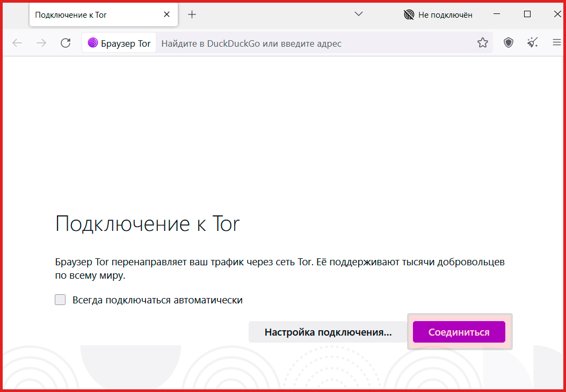Maximize the Tor Browser window
Viewport: 566px width, 392px height.
pos(527,14)
